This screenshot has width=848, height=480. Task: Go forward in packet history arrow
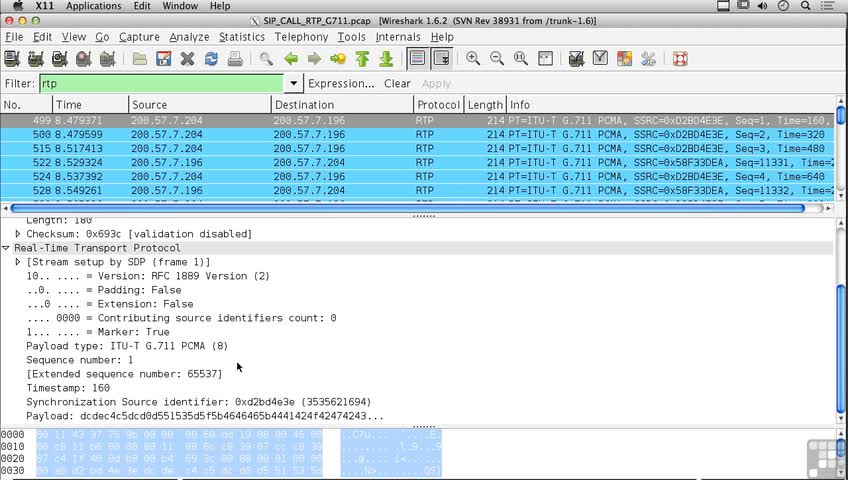314,58
